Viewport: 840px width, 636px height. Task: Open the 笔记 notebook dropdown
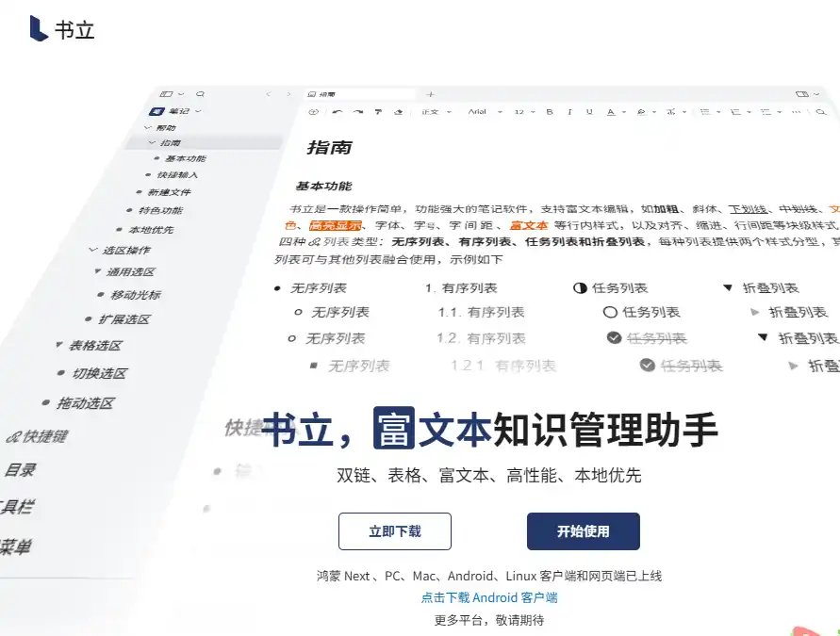pos(198,111)
